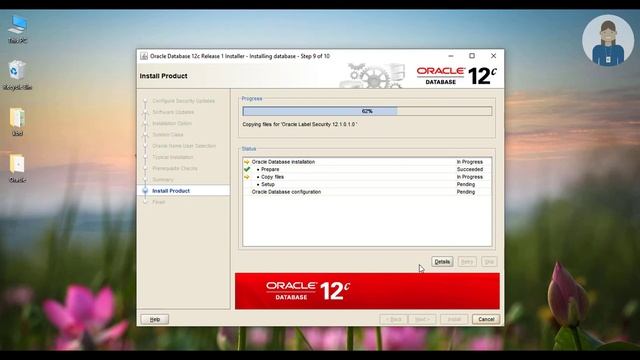
Task: Select the Prerequisite Checks step
Action: click(x=175, y=168)
